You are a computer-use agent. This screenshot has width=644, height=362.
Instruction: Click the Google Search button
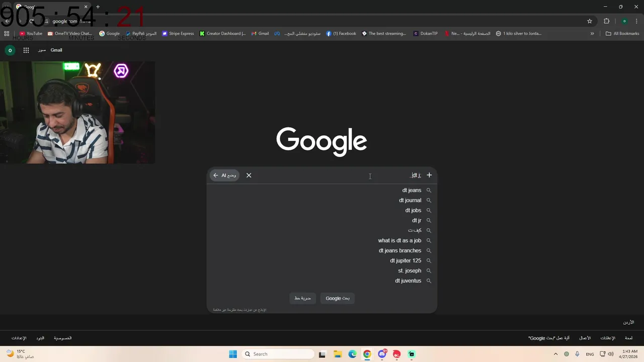[338, 298]
